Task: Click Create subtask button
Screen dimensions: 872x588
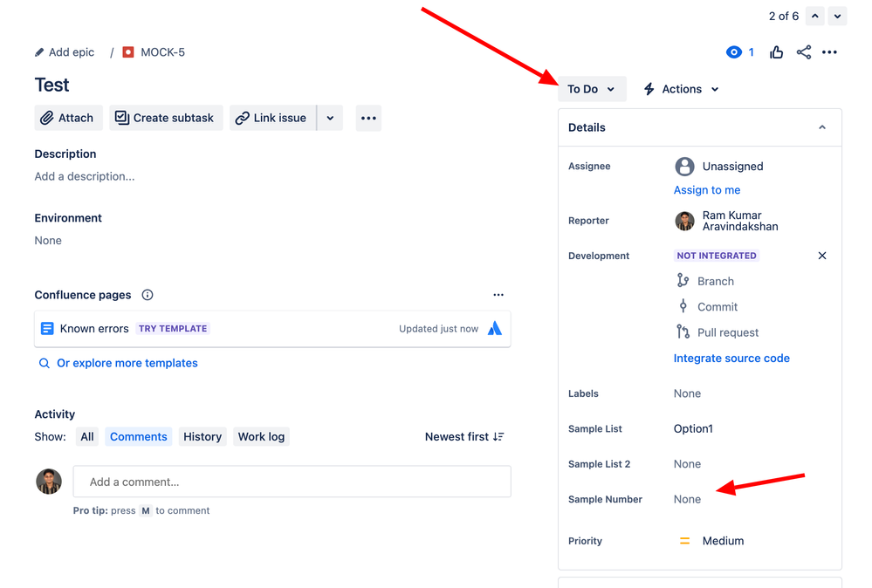Action: [x=166, y=118]
